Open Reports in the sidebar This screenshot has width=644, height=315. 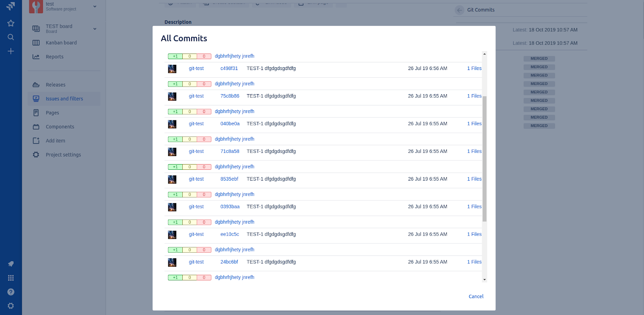coord(55,57)
